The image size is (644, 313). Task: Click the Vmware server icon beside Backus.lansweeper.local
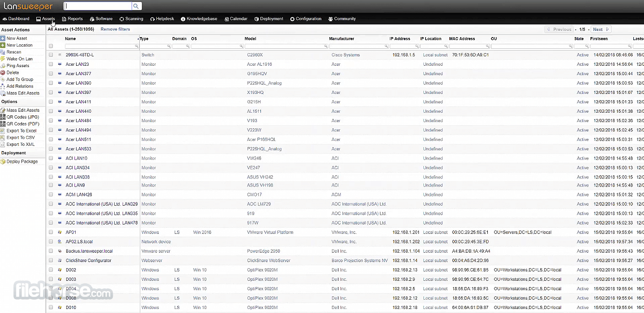click(60, 251)
